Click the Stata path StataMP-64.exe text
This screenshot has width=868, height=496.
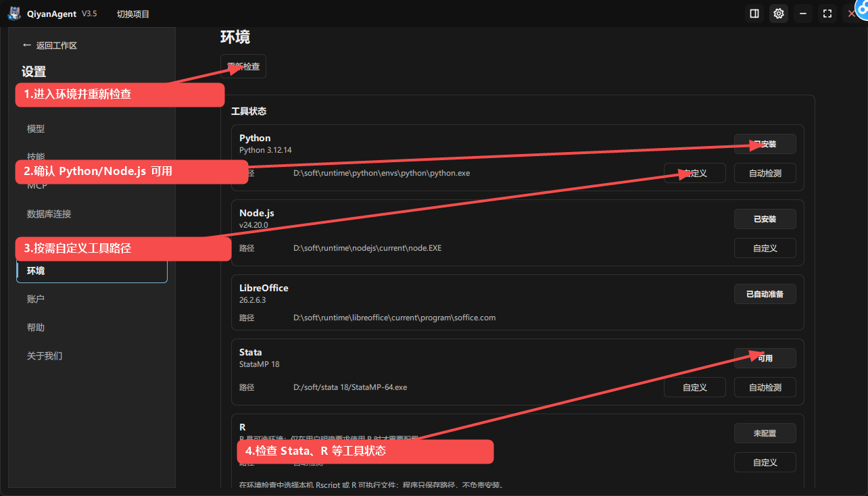point(350,387)
